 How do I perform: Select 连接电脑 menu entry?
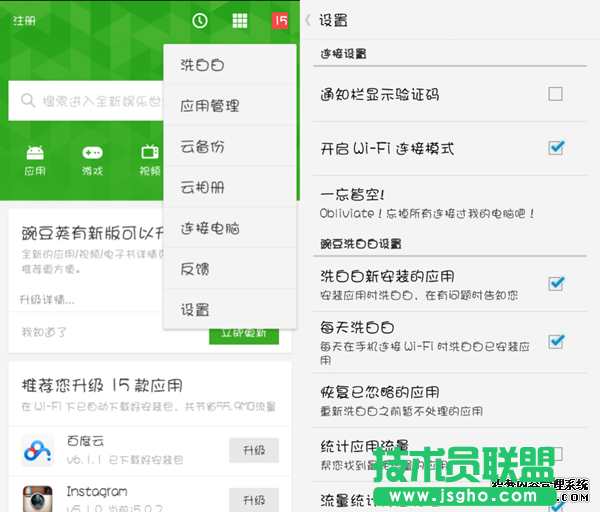pos(230,228)
